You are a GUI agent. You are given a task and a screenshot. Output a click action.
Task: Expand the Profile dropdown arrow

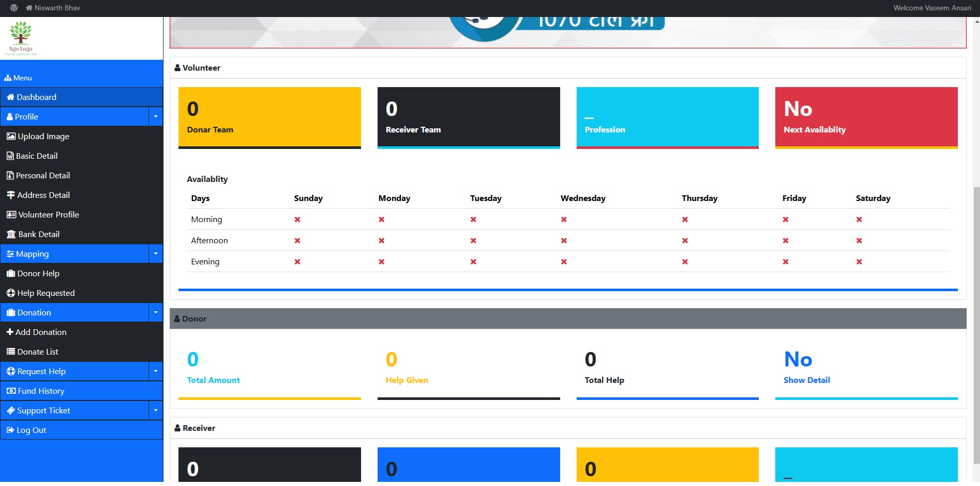pyautogui.click(x=156, y=117)
